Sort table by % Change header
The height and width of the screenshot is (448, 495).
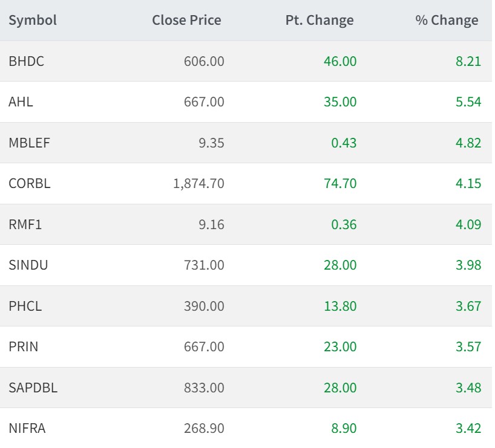click(447, 20)
